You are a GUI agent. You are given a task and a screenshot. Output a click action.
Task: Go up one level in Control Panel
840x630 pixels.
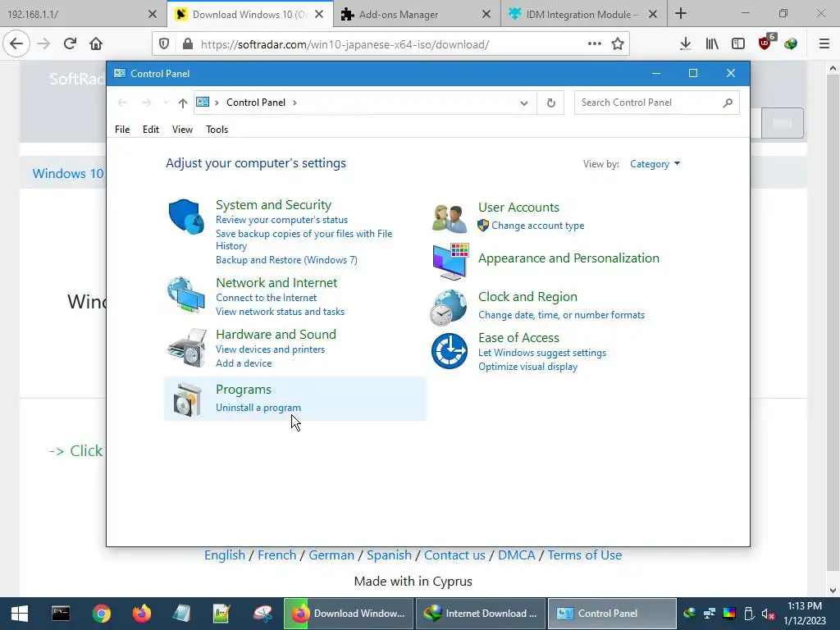[183, 103]
